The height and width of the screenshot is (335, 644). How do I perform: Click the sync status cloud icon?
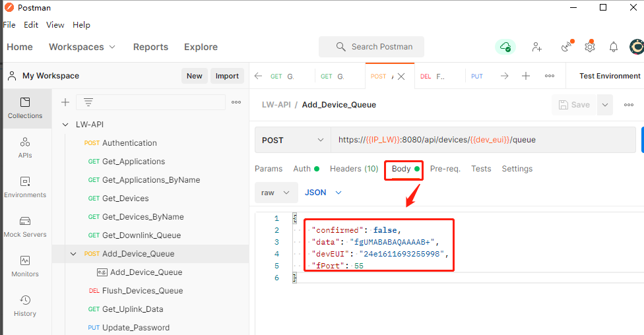point(505,47)
